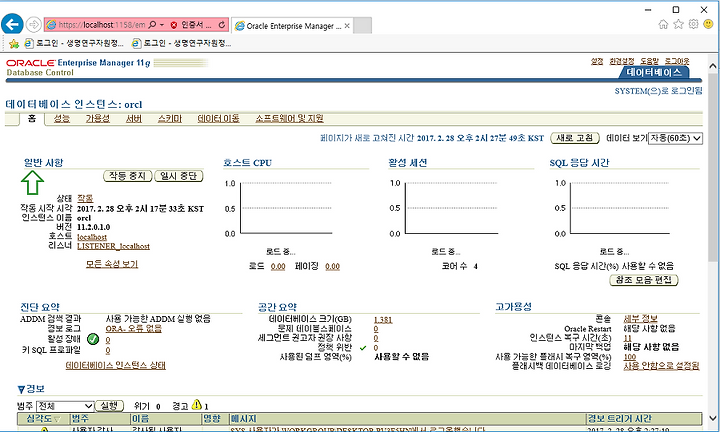Open the 설정 link in header
Image resolution: width=720 pixels, height=432 pixels.
[597, 61]
